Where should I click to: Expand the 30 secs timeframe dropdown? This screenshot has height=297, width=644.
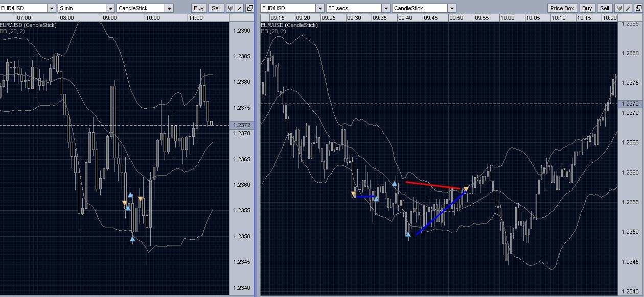coord(386,8)
